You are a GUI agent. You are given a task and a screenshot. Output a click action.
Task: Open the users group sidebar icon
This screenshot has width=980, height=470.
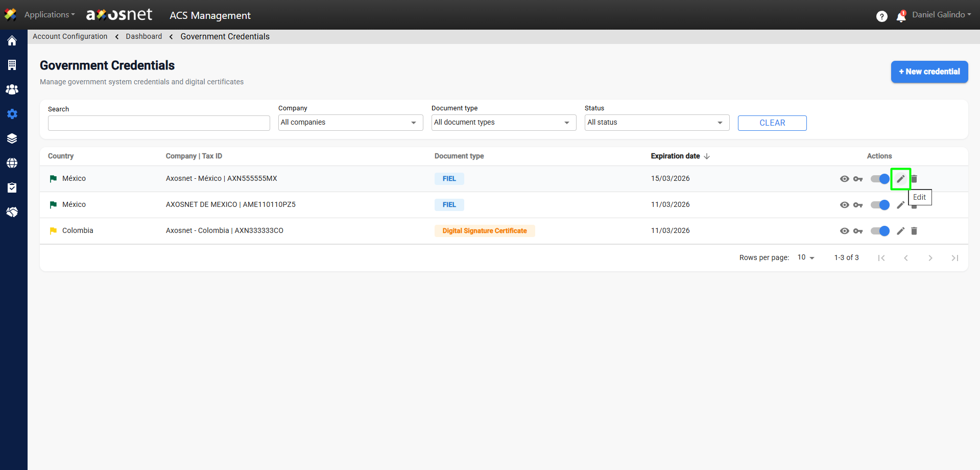pyautogui.click(x=12, y=89)
